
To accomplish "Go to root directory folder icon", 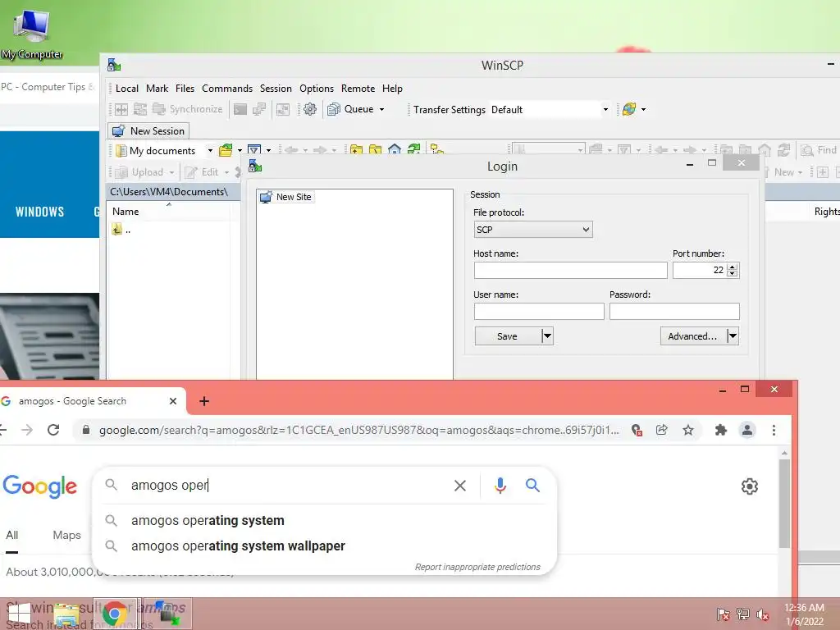I will click(375, 150).
